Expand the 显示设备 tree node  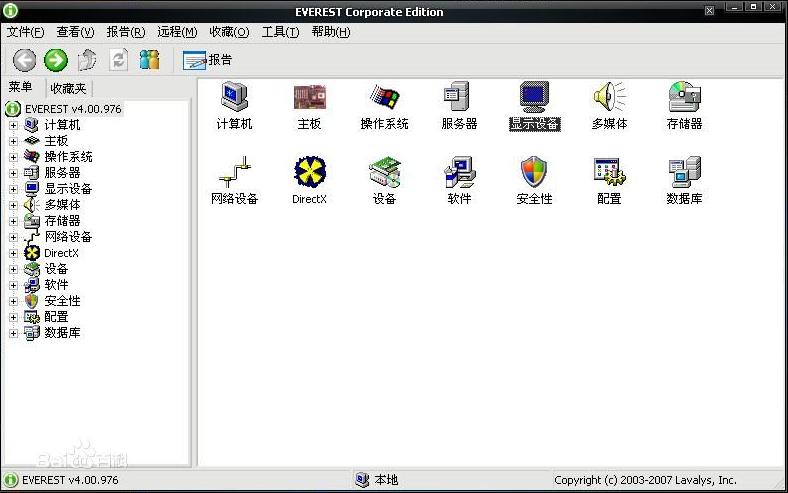tap(14, 189)
